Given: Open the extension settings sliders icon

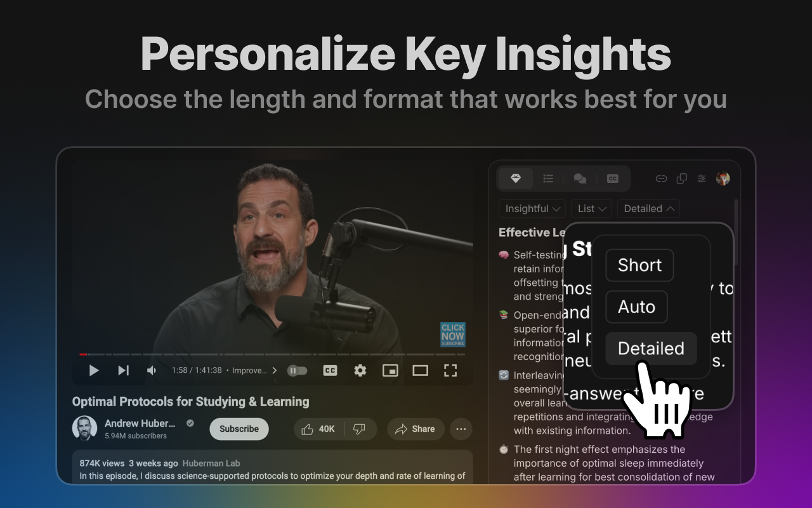Looking at the screenshot, I should tap(702, 178).
